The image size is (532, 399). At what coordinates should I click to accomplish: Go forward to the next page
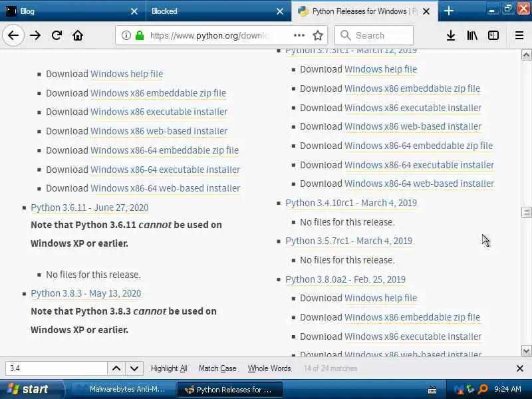coord(35,35)
